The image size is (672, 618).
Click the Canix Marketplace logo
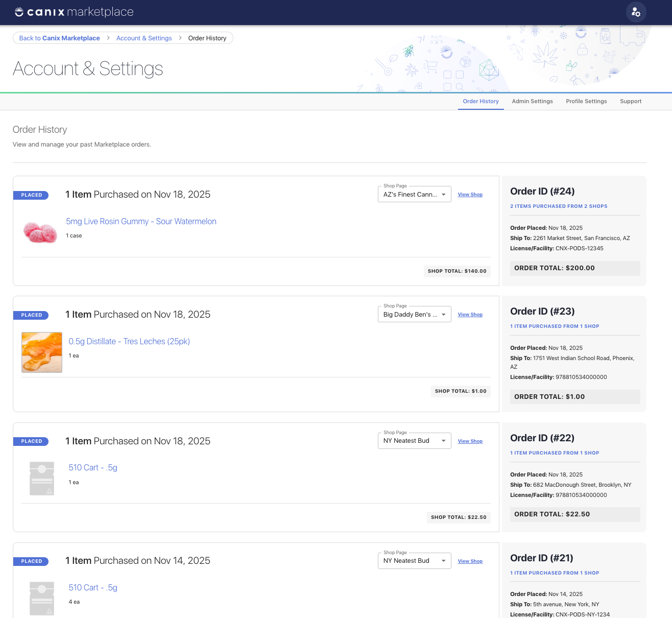74,12
